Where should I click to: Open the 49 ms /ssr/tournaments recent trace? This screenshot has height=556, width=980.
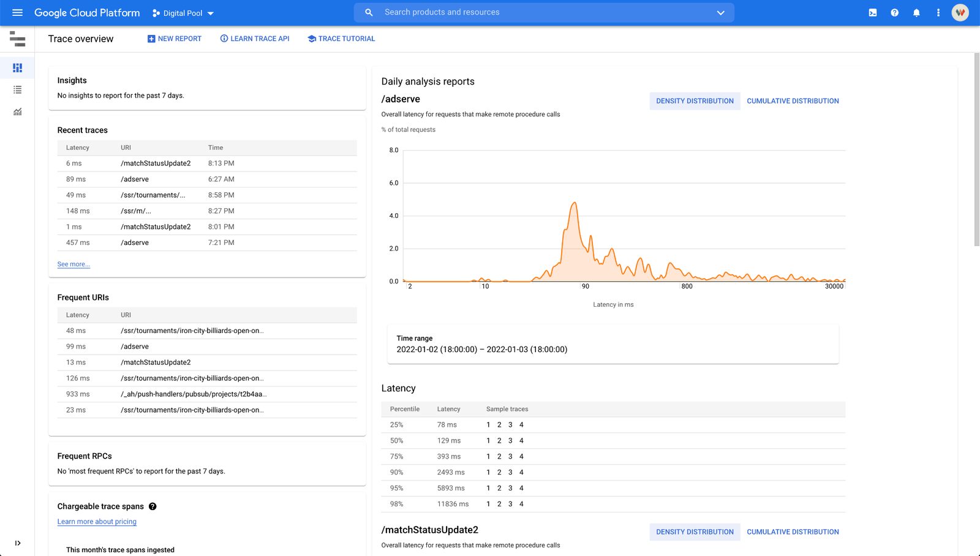click(207, 195)
